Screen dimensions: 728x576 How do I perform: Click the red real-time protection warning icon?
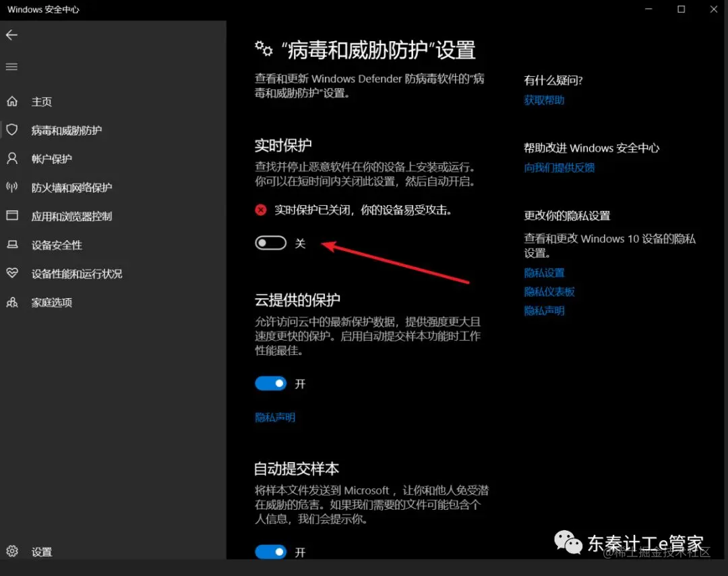pyautogui.click(x=261, y=210)
